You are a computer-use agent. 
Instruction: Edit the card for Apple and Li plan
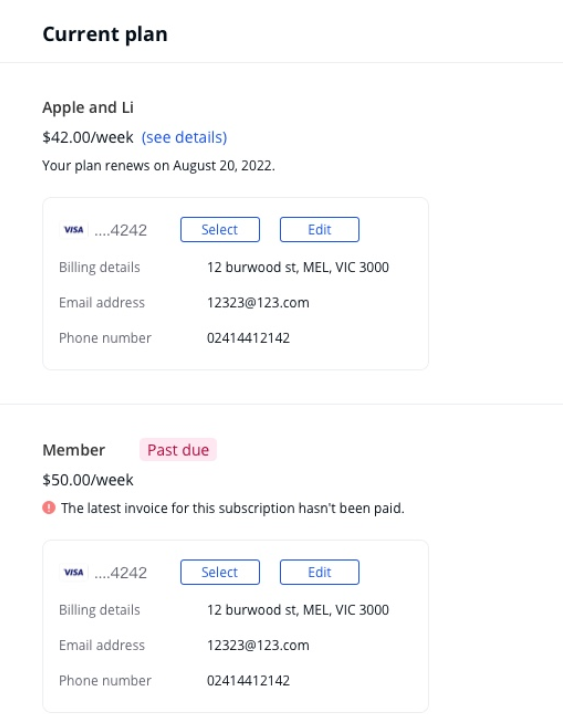point(319,229)
